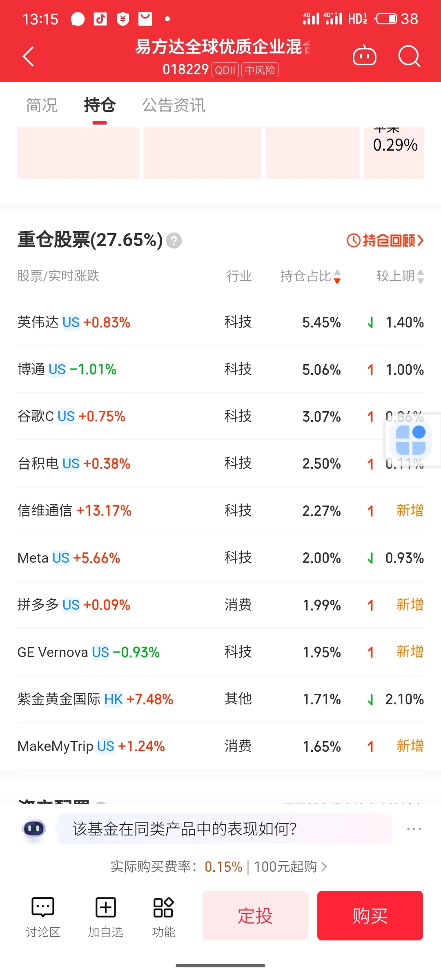Open the floating blue widget shortcut
The width and height of the screenshot is (441, 980).
coord(411,440)
